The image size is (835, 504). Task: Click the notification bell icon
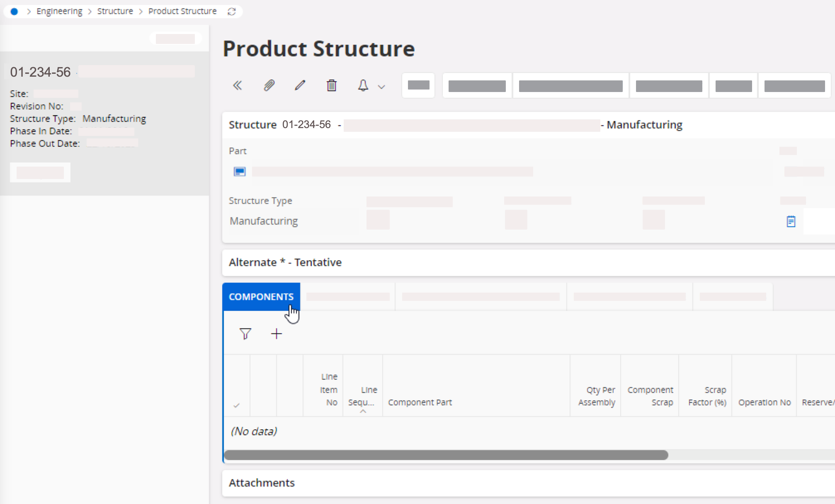click(x=363, y=86)
